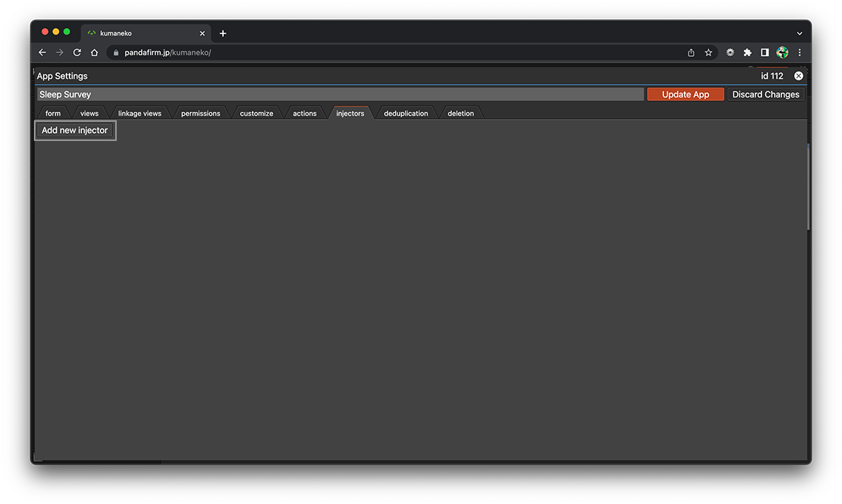842x504 pixels.
Task: Close the App Settings dialog
Action: [798, 76]
